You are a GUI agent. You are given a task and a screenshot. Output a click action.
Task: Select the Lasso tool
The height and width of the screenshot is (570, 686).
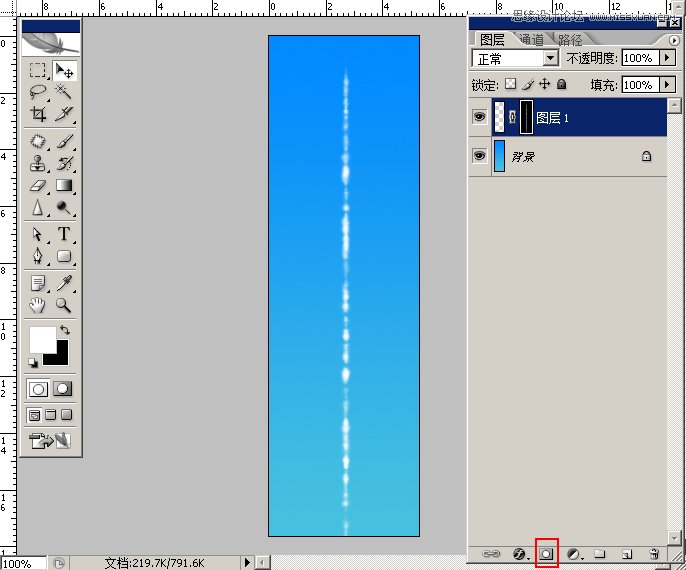coord(38,91)
